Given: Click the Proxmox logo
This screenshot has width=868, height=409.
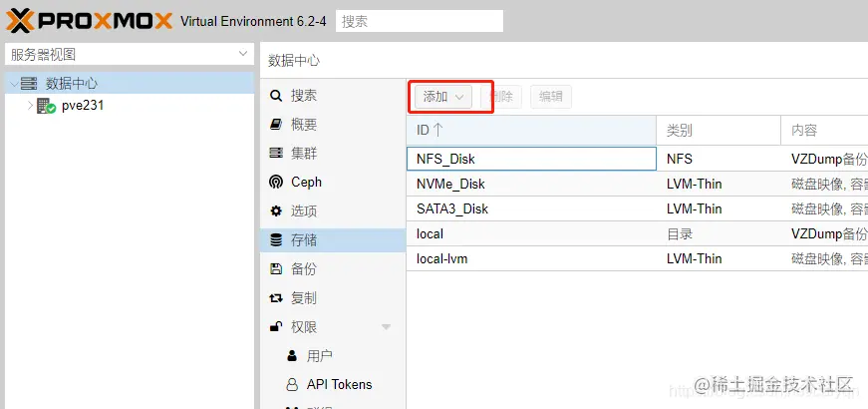Looking at the screenshot, I should [x=89, y=21].
